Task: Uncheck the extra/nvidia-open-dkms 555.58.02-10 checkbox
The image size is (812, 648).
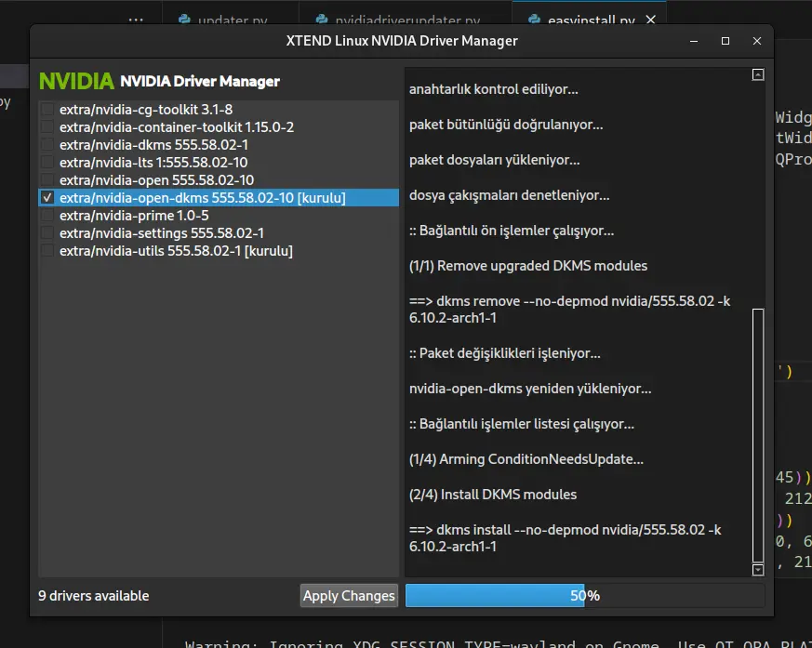Action: [x=47, y=197]
